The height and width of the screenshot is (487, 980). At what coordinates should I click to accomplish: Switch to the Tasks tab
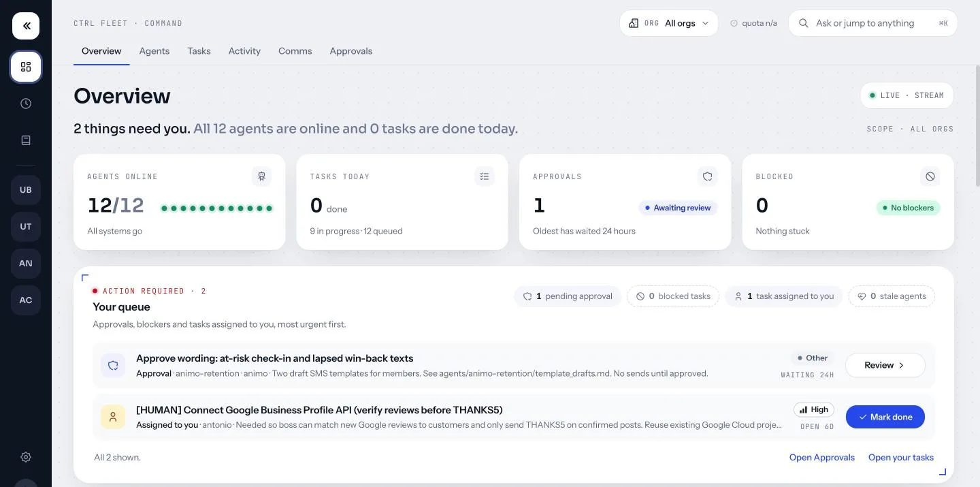[x=199, y=51]
